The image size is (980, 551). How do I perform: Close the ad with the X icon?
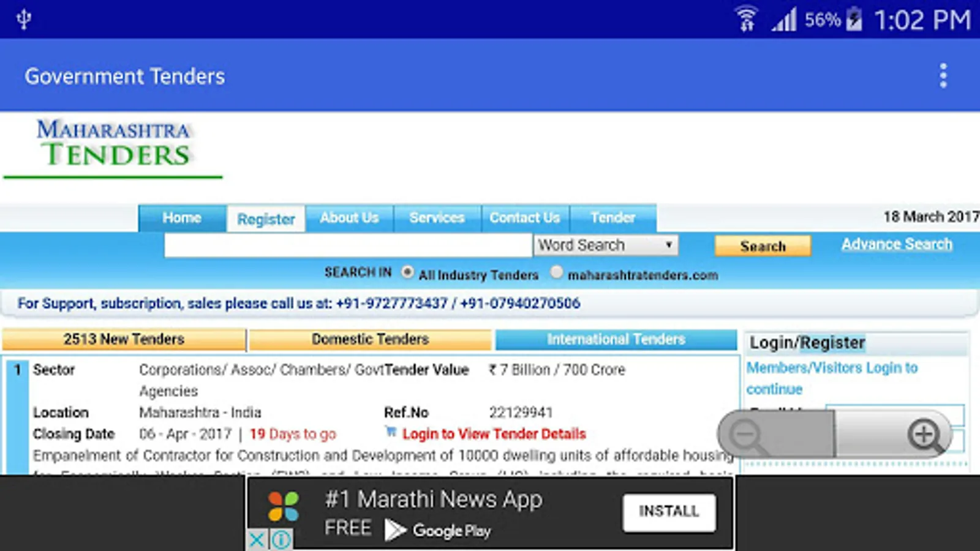click(x=257, y=539)
